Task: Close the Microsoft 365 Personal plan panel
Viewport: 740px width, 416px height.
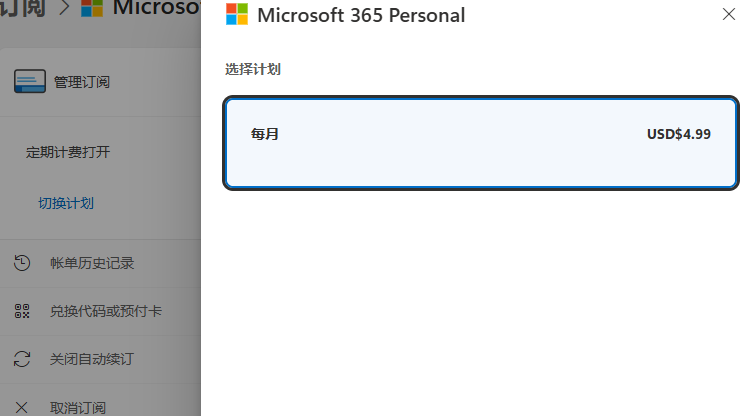Action: (729, 14)
